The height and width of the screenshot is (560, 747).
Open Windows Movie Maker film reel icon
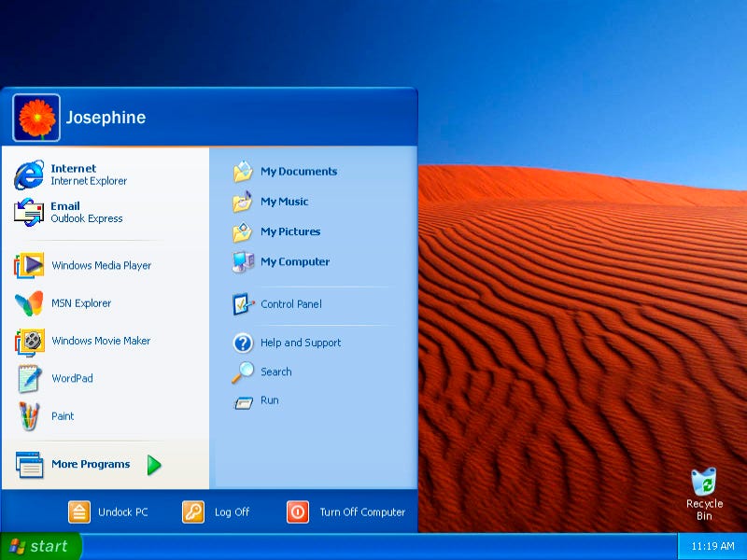pos(30,342)
